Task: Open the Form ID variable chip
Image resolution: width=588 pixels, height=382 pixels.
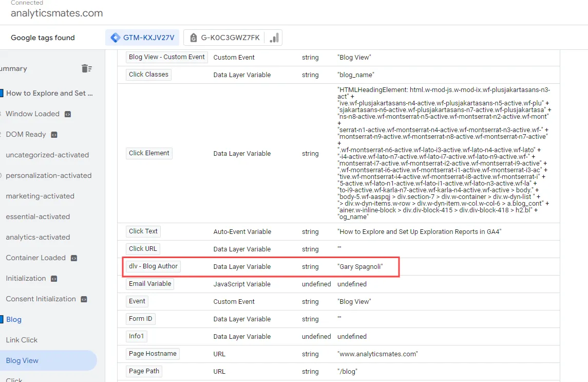Action: (141, 319)
